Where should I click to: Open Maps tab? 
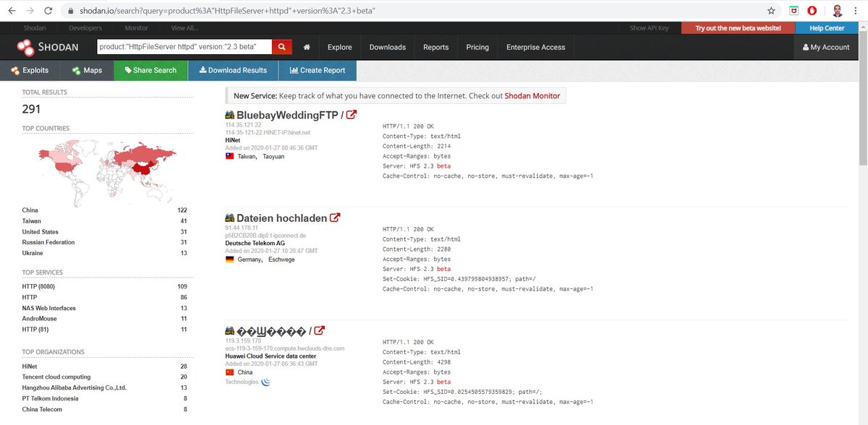88,70
